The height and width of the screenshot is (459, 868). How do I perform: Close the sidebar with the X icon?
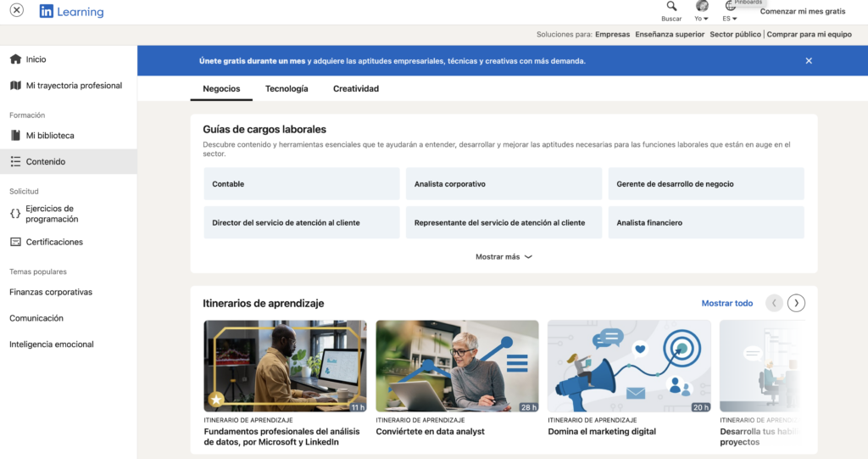click(x=16, y=11)
